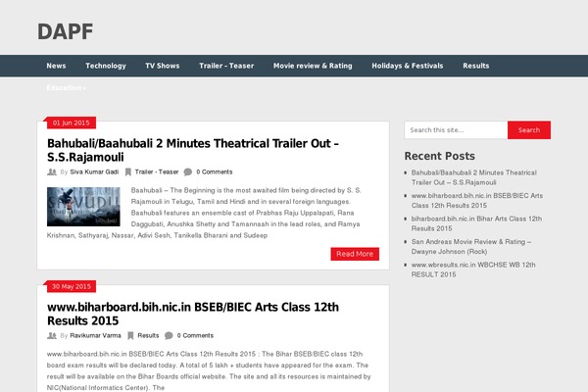This screenshot has height=392, width=588.
Task: Open 0 Comments of biharboard post
Action: 195,335
